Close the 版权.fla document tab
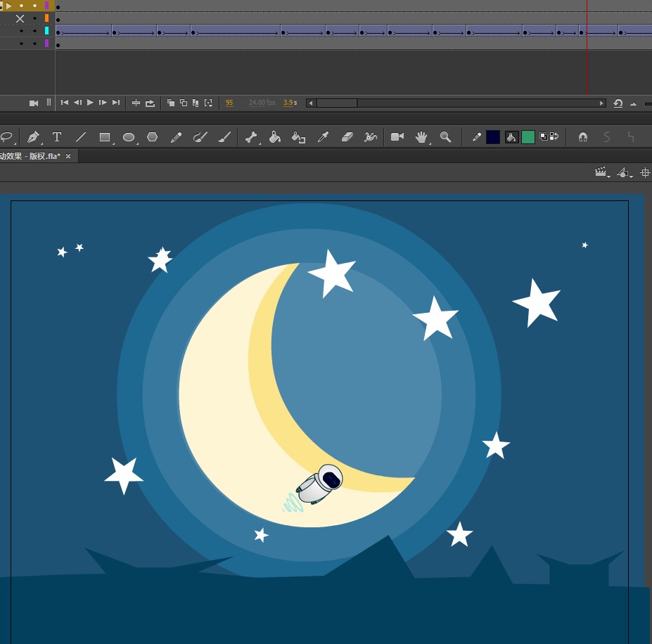Viewport: 652px width, 644px height. [x=68, y=156]
